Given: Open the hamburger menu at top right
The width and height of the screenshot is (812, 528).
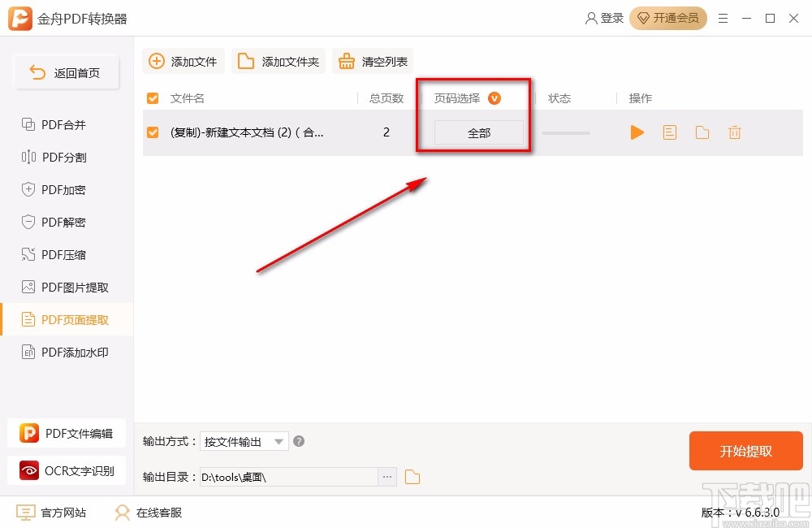Looking at the screenshot, I should (723, 18).
